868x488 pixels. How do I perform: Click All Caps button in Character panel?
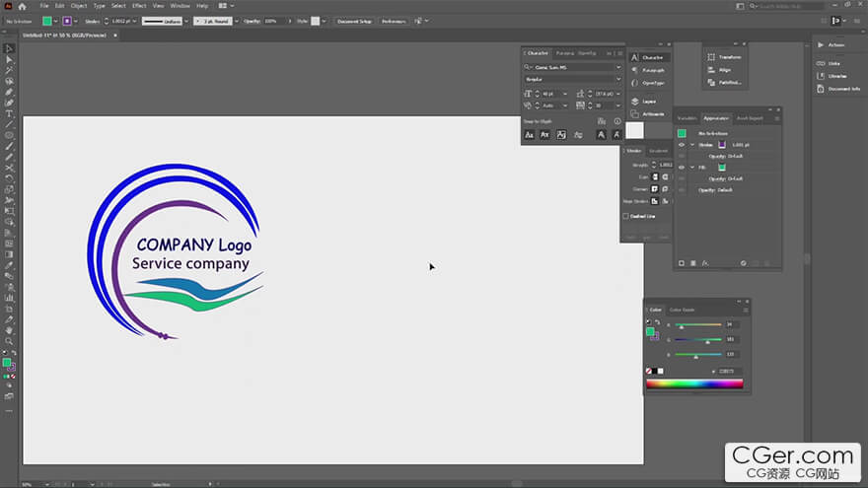[x=529, y=134]
